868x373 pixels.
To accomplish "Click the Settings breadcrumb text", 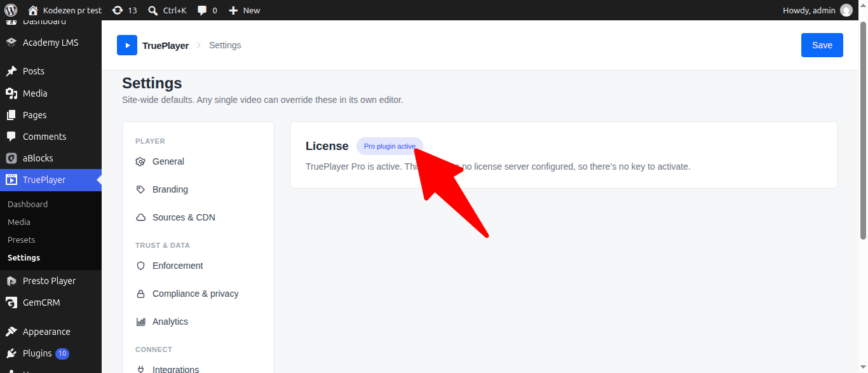I will point(225,46).
